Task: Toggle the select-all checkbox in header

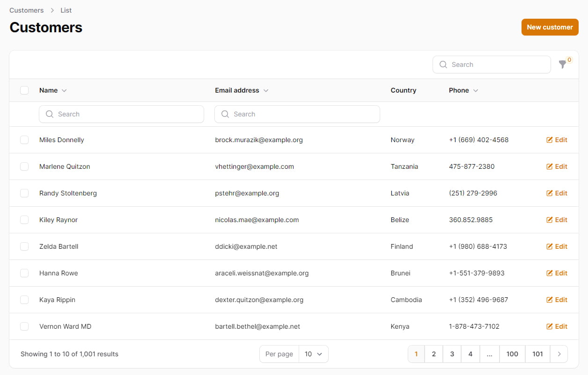Action: (24, 90)
